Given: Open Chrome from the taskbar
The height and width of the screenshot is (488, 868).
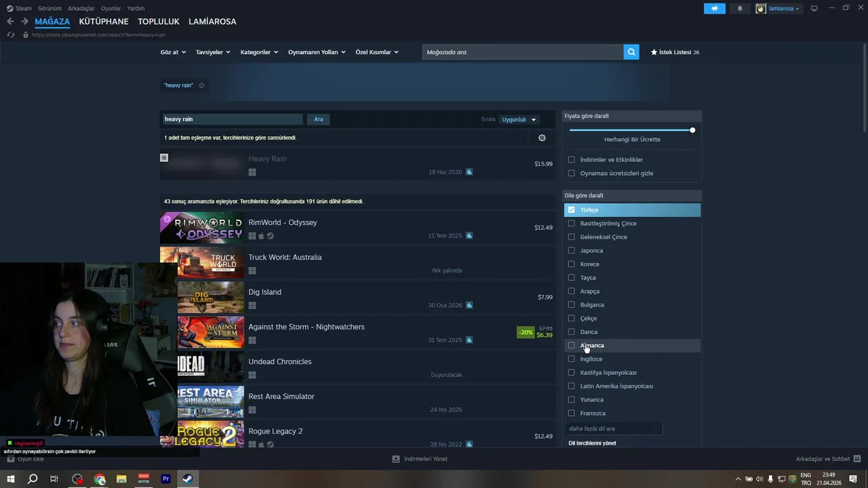Looking at the screenshot, I should (x=100, y=479).
